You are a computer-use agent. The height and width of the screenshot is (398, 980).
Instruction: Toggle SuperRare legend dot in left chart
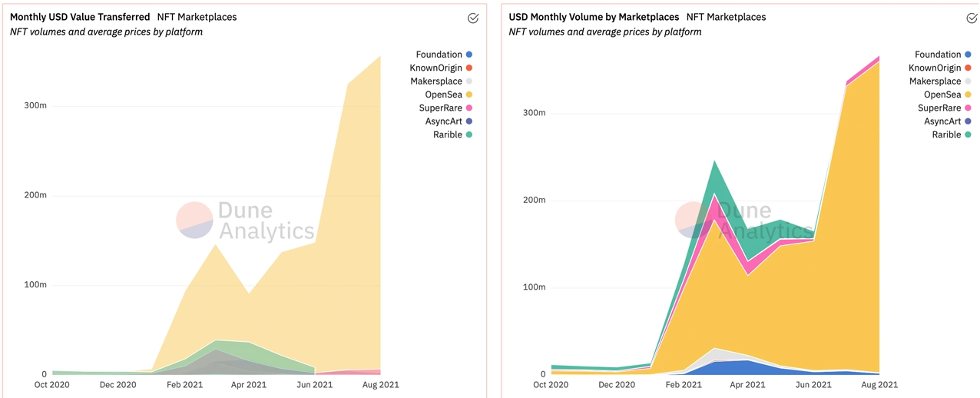(469, 108)
